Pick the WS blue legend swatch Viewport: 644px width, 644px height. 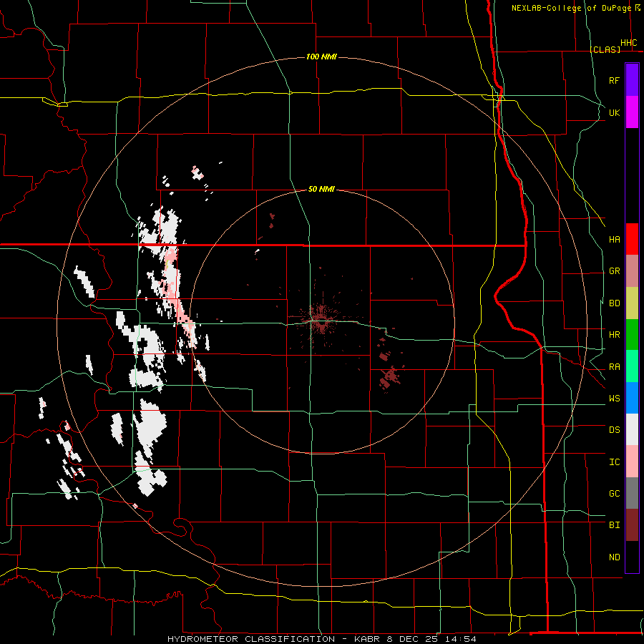632,398
